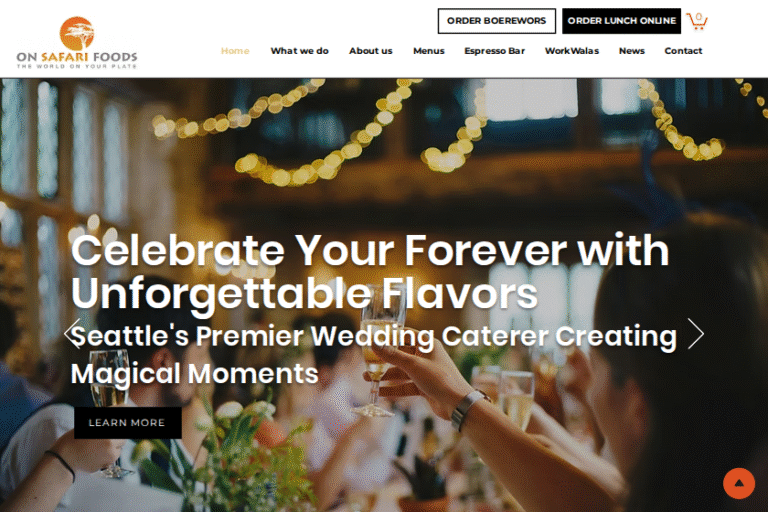Click the Seattle's Premier Wedding Caterer subtitle
Screen dimensions: 768x512
click(x=374, y=355)
